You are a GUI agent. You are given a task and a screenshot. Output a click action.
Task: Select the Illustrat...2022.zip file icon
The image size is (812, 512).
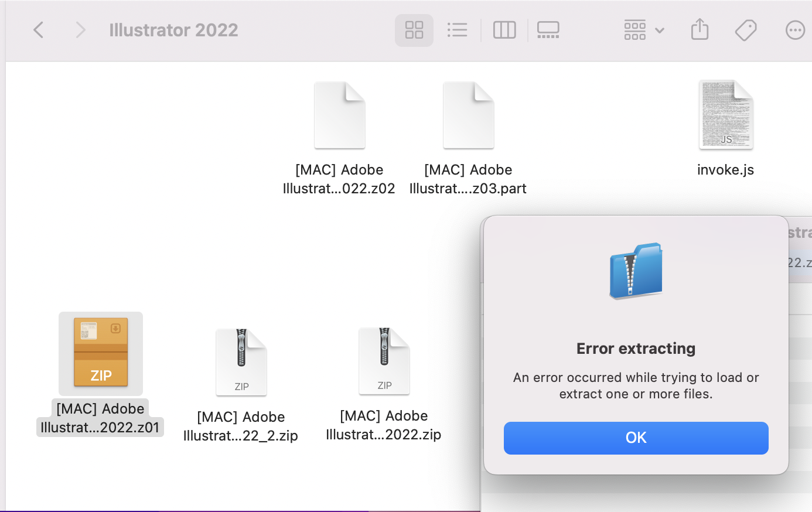coord(384,361)
